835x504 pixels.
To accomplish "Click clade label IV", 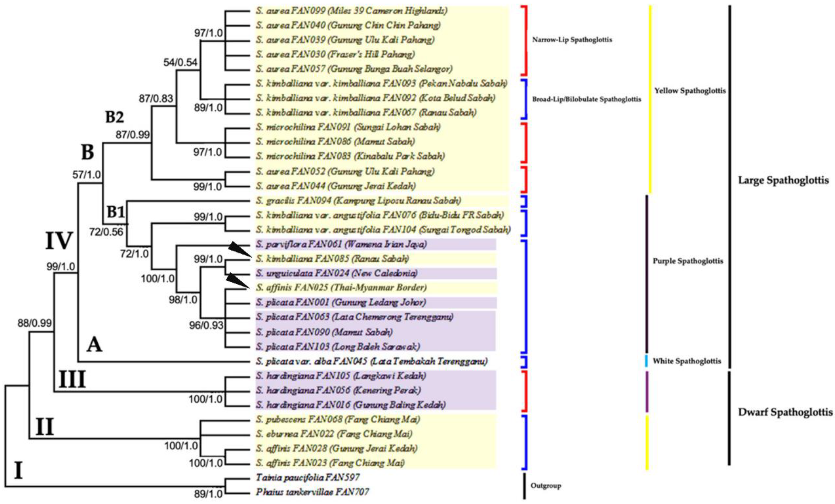I will point(59,241).
